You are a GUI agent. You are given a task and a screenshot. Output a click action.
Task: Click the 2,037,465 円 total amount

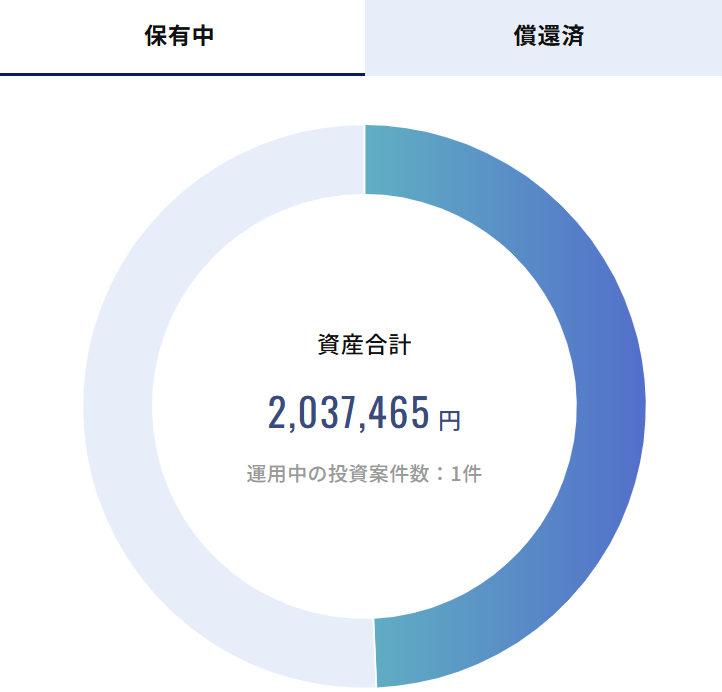(364, 413)
